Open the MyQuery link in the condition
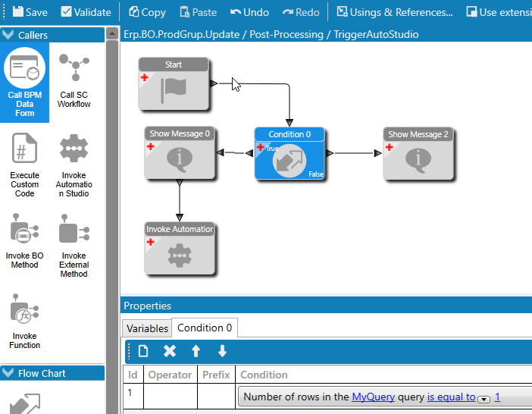532x414 pixels. pos(373,397)
